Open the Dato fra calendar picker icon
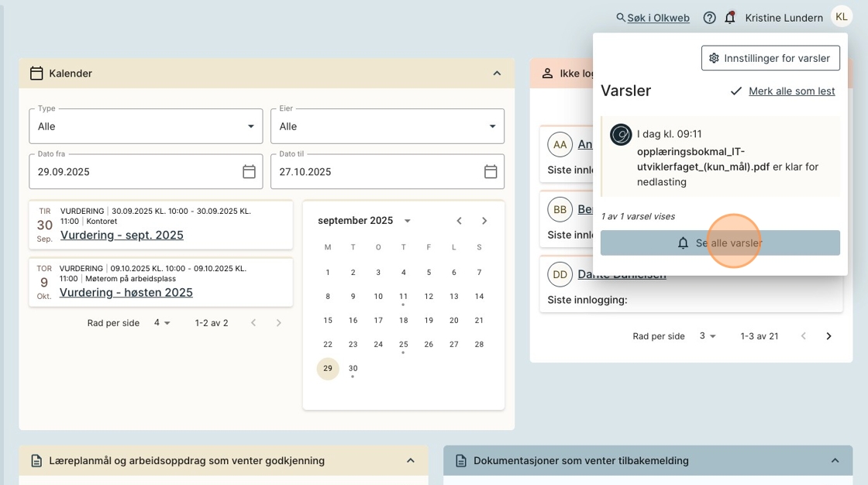868x485 pixels. tap(249, 172)
